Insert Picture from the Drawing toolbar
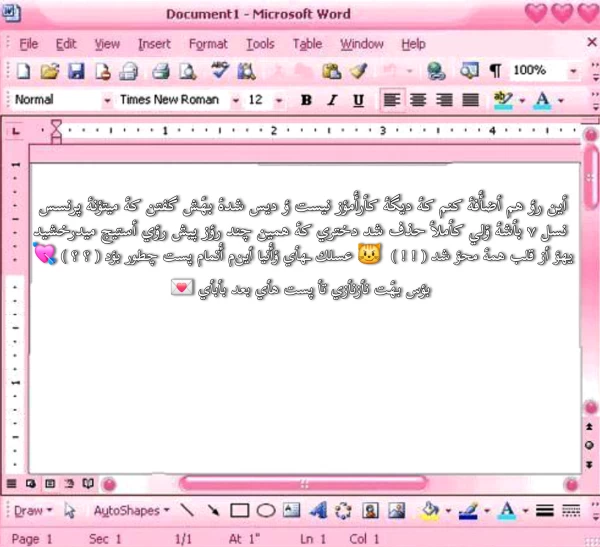The width and height of the screenshot is (600, 547). pos(397,511)
